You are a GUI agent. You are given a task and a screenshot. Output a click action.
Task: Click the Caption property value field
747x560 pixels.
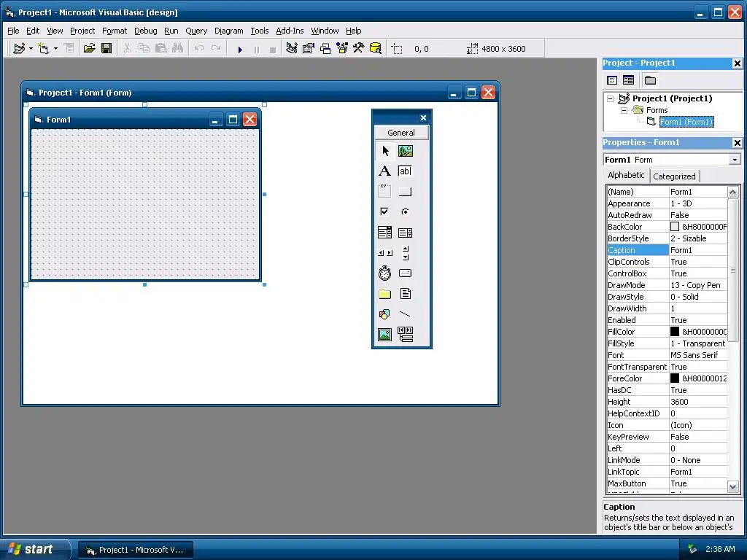pyautogui.click(x=698, y=250)
